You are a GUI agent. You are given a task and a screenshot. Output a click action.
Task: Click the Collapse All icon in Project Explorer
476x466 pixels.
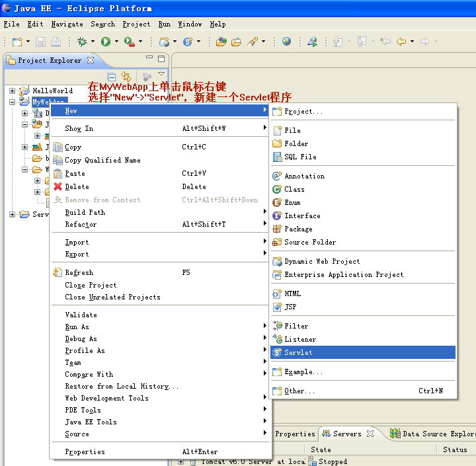click(112, 77)
